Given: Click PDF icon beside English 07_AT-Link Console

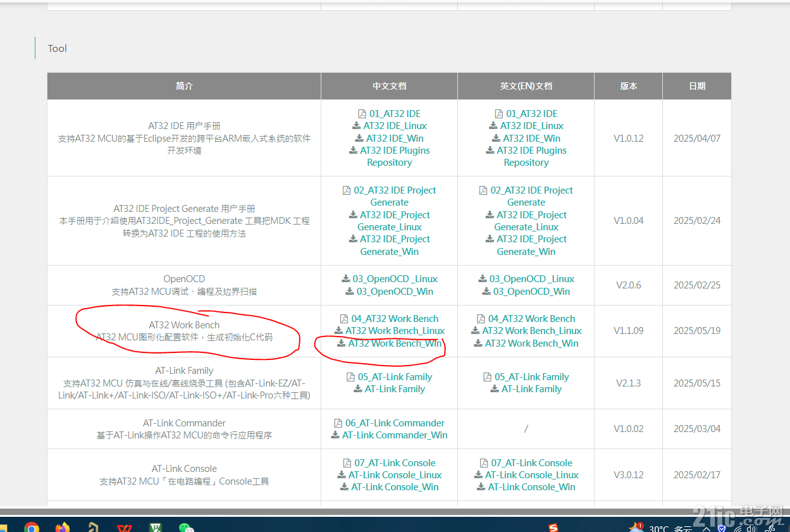Looking at the screenshot, I should click(484, 463).
